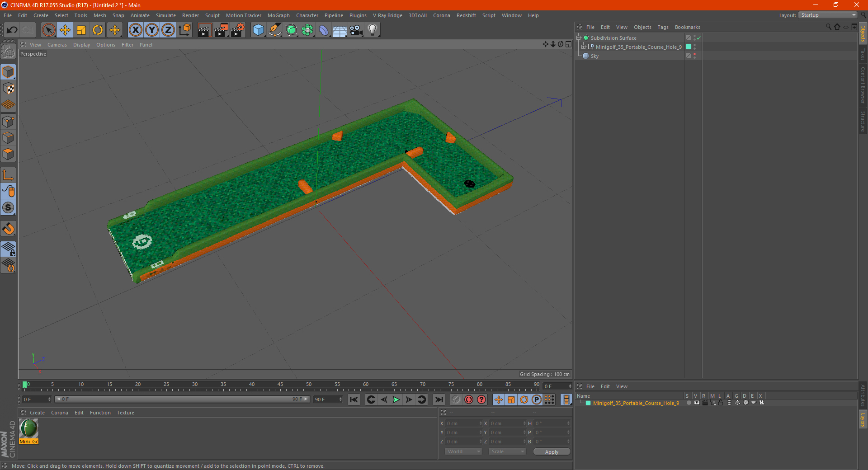Open viewport Cameras menu

[57, 45]
